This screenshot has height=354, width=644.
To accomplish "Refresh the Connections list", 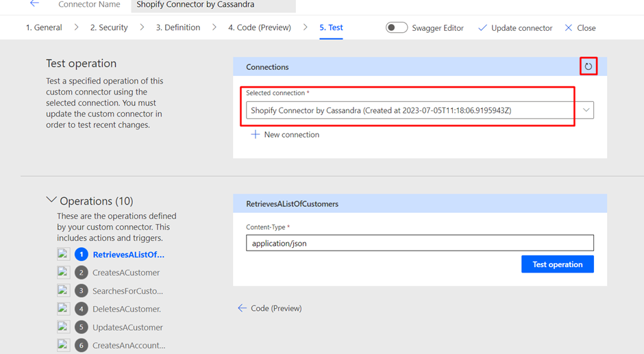I will coord(588,66).
